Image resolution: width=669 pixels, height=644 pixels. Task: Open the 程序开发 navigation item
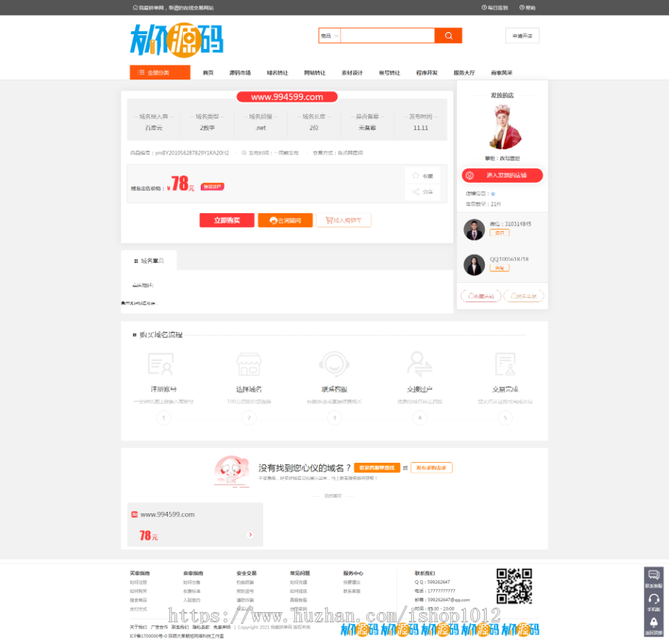point(427,73)
